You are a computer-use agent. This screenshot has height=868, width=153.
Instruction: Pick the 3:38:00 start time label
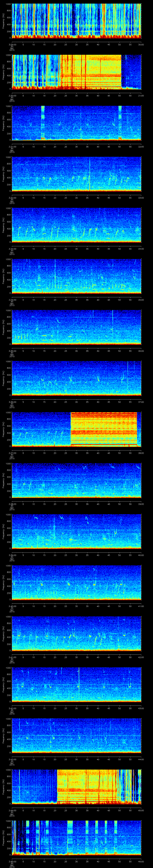12,504
